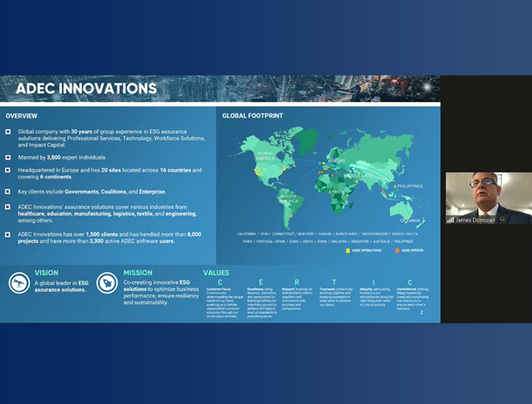Select James Donovan's video thumbnail
532x404 pixels.
click(488, 198)
